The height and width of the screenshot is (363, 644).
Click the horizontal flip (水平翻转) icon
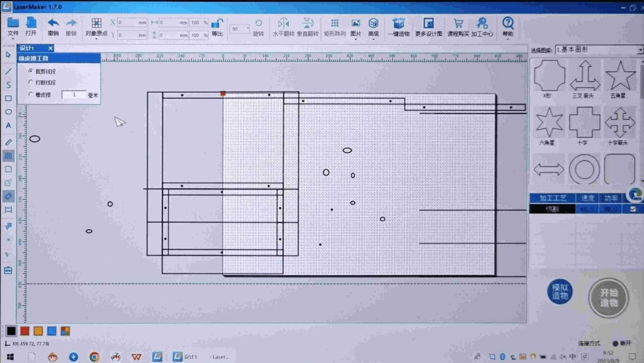(x=283, y=24)
